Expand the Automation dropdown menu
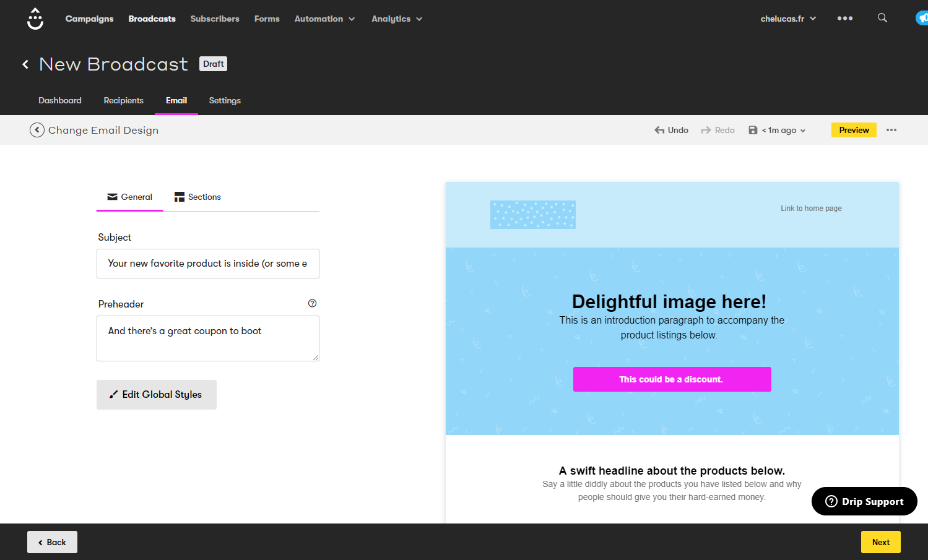Screen dimensions: 928x560 click(324, 19)
